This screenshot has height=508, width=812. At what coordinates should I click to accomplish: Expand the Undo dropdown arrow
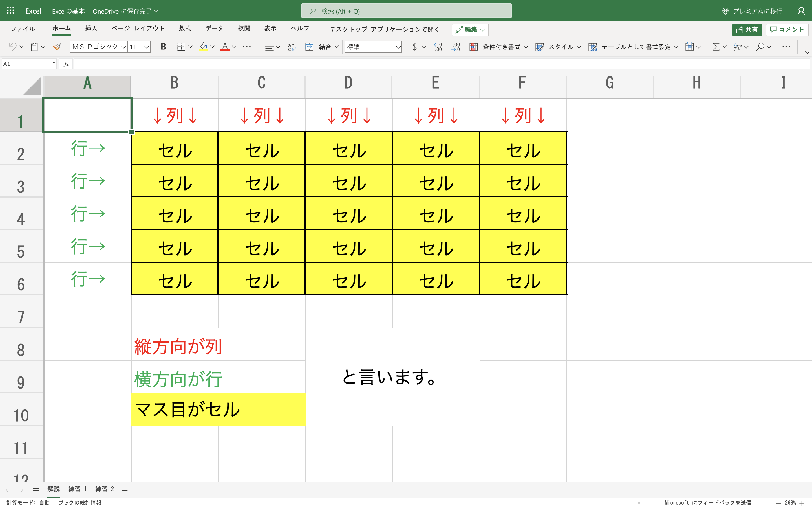[x=21, y=47]
